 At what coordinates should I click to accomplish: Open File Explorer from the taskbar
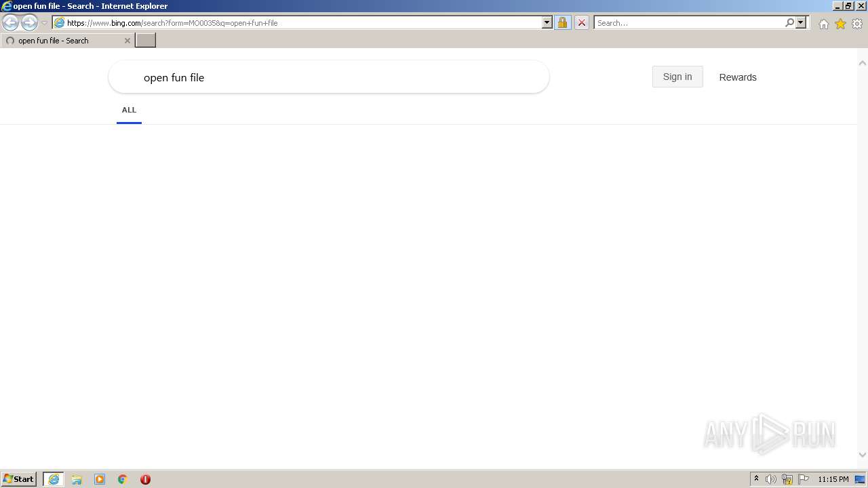tap(77, 479)
